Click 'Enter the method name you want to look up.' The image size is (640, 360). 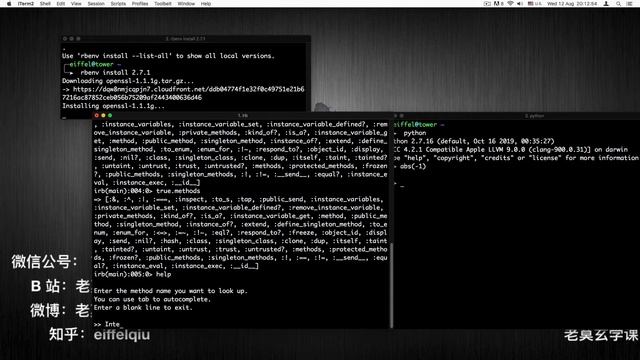point(171,291)
